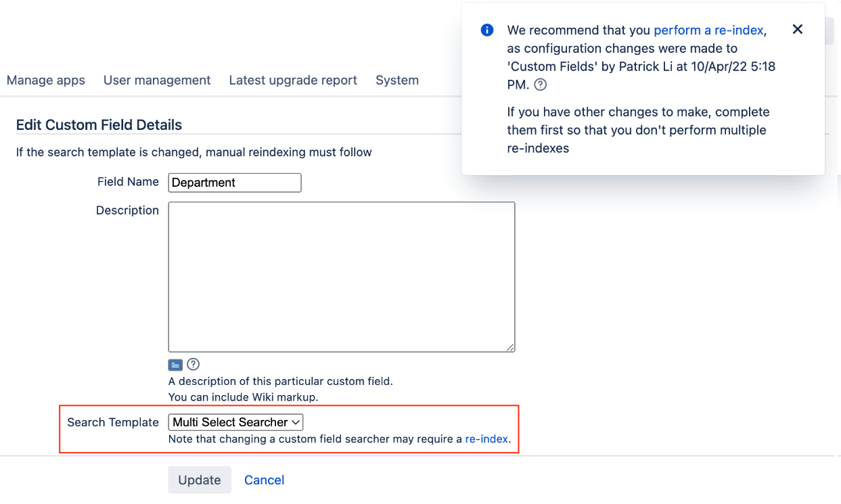Dismiss the re-index recommendation notification
This screenshot has width=841, height=504.
point(797,29)
